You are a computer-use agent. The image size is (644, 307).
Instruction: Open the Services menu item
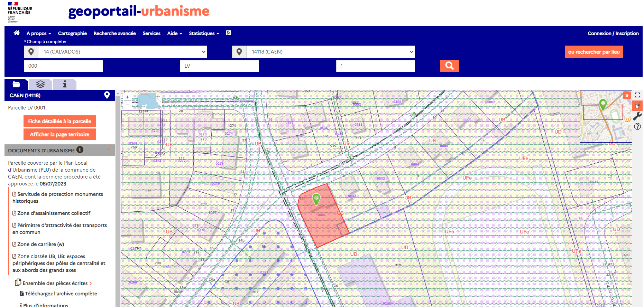[151, 33]
